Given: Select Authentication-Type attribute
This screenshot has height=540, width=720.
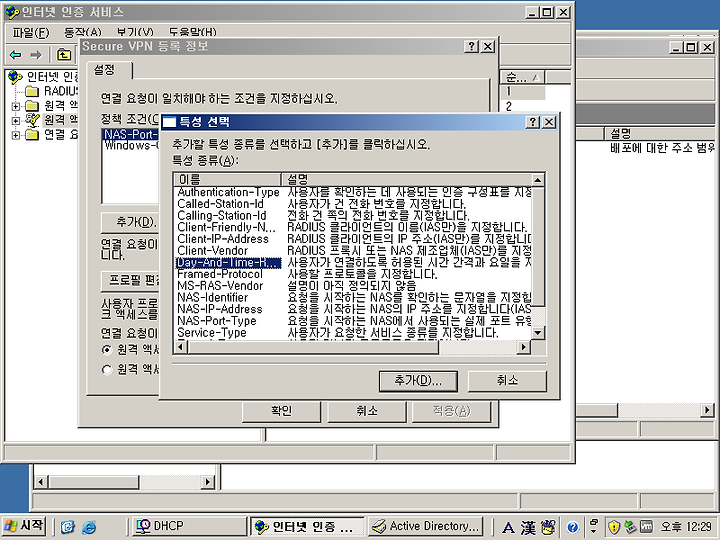Looking at the screenshot, I should 228,192.
